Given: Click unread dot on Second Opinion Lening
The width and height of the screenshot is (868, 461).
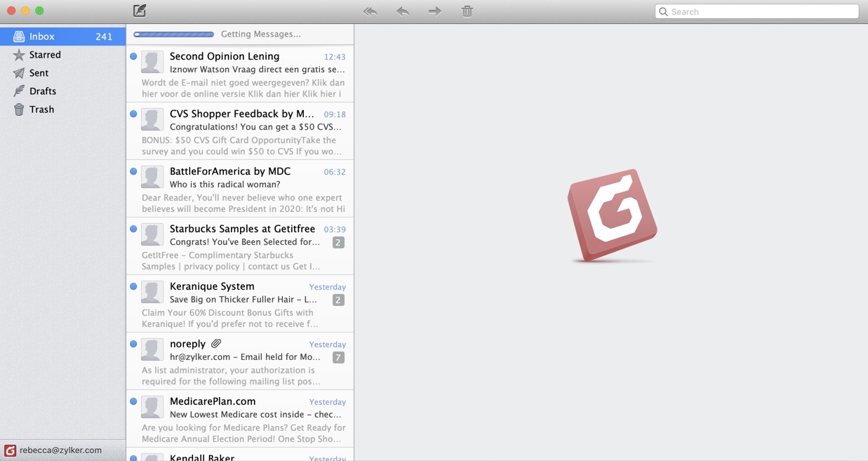Looking at the screenshot, I should click(133, 56).
